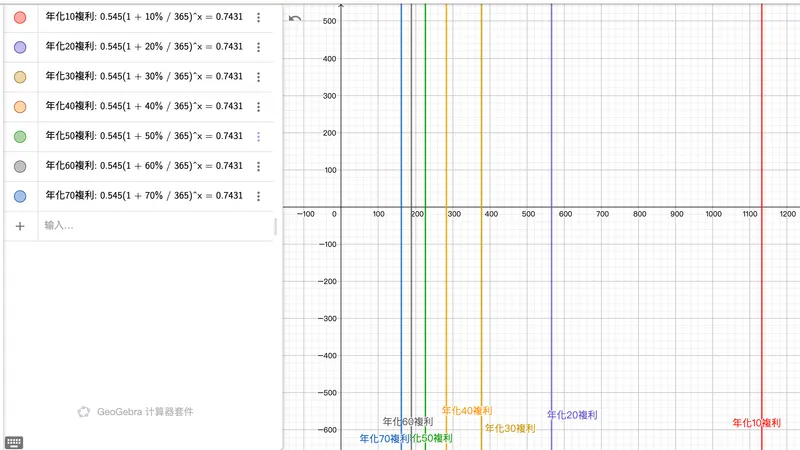
Task: Click the blue 年化70複利 graph label
Action: [384, 439]
